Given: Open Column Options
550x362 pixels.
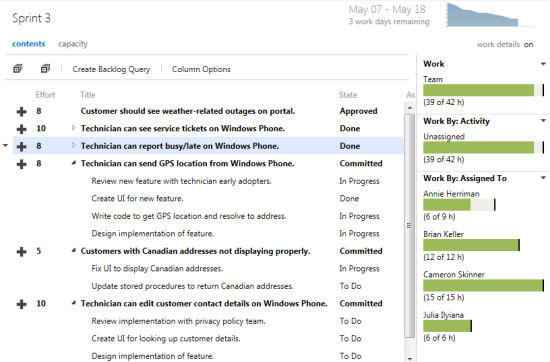Looking at the screenshot, I should pyautogui.click(x=201, y=69).
